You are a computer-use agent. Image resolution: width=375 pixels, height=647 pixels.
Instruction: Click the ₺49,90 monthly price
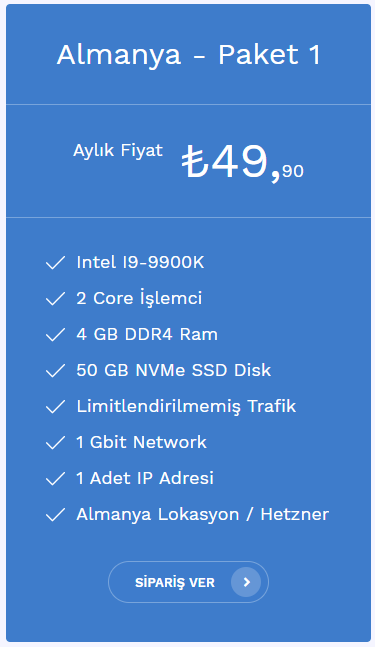click(243, 162)
